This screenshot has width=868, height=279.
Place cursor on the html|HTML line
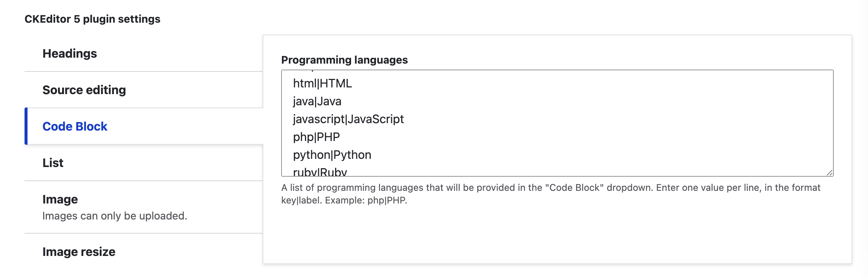pos(322,83)
